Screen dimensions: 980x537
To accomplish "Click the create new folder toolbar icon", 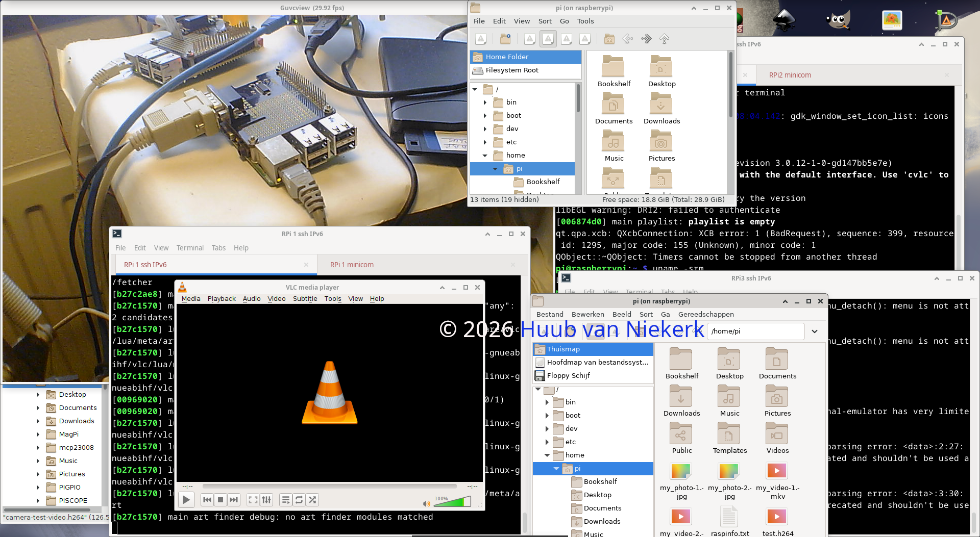I will [505, 39].
